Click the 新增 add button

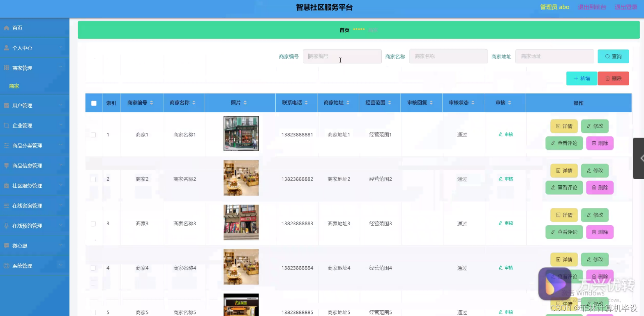coord(582,78)
